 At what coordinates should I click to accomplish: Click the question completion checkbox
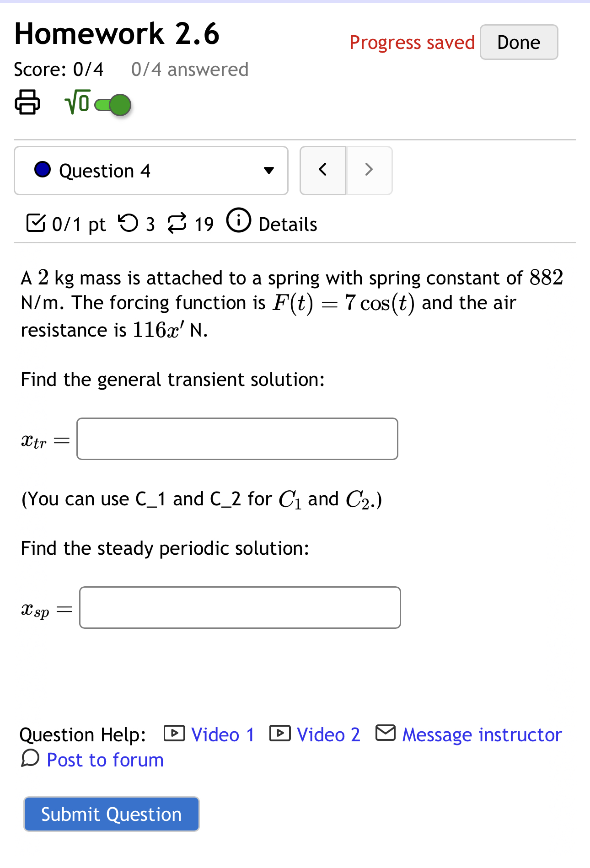tap(36, 222)
